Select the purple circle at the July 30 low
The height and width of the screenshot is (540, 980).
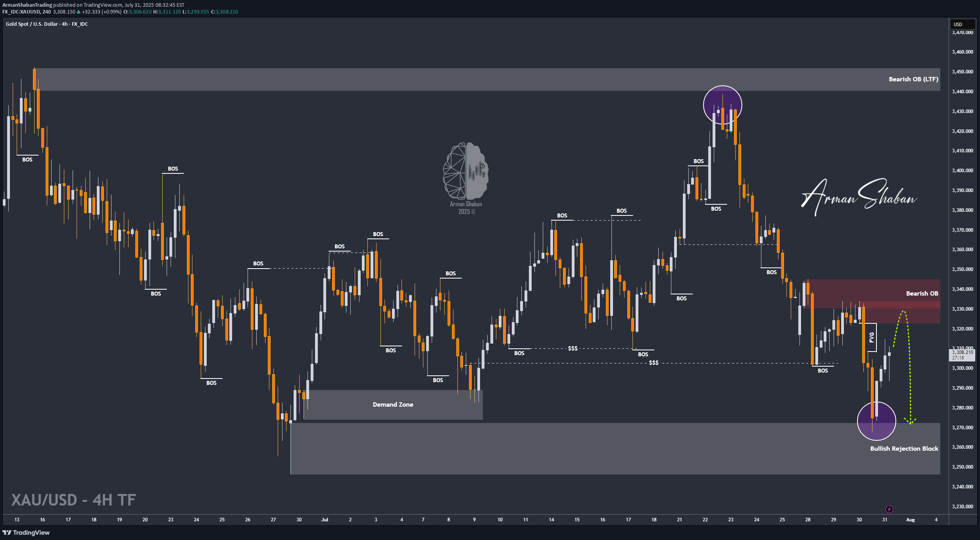point(876,421)
